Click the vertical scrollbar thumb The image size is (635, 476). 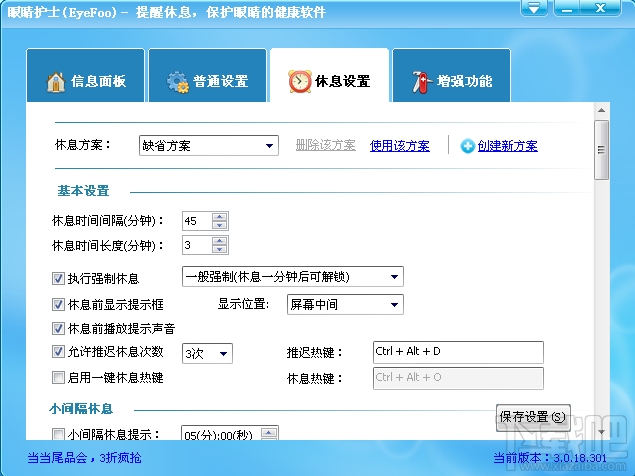pos(601,150)
